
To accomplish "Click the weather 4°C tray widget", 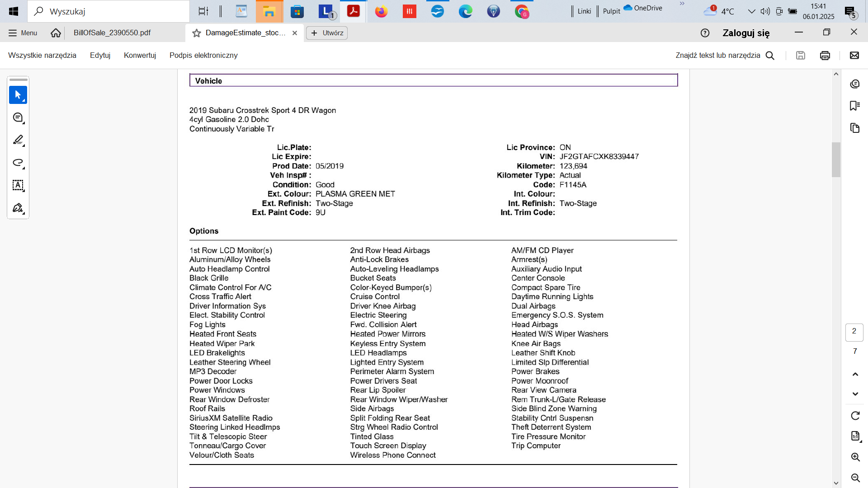I will (x=719, y=11).
